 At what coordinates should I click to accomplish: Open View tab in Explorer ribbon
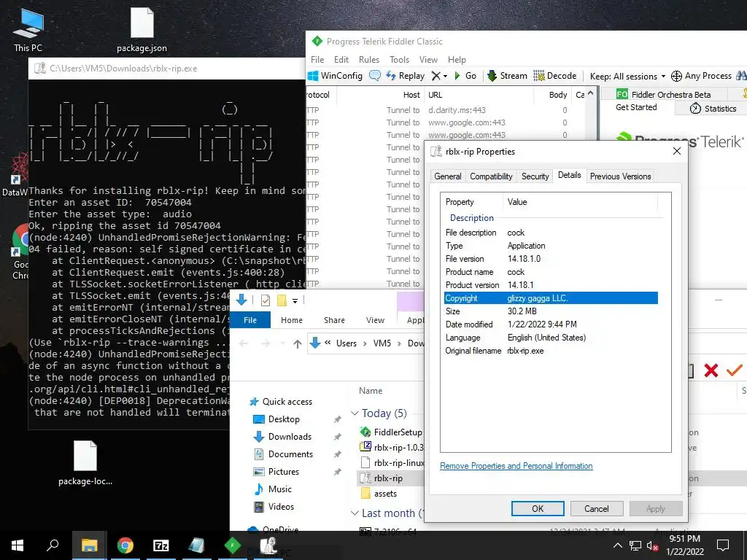(x=375, y=320)
